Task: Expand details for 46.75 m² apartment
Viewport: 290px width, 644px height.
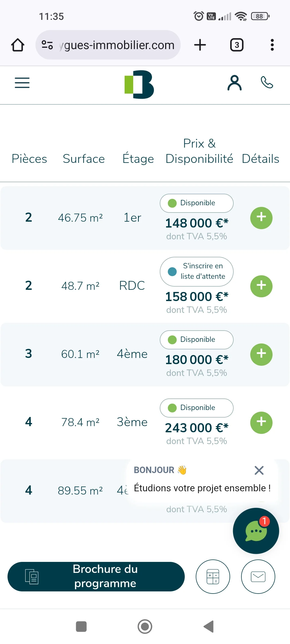Action: pos(261,218)
